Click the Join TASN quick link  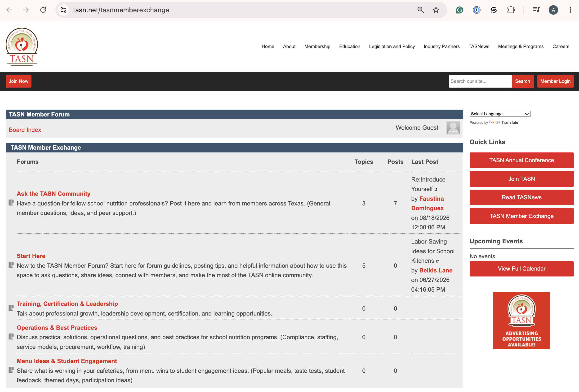tap(521, 179)
